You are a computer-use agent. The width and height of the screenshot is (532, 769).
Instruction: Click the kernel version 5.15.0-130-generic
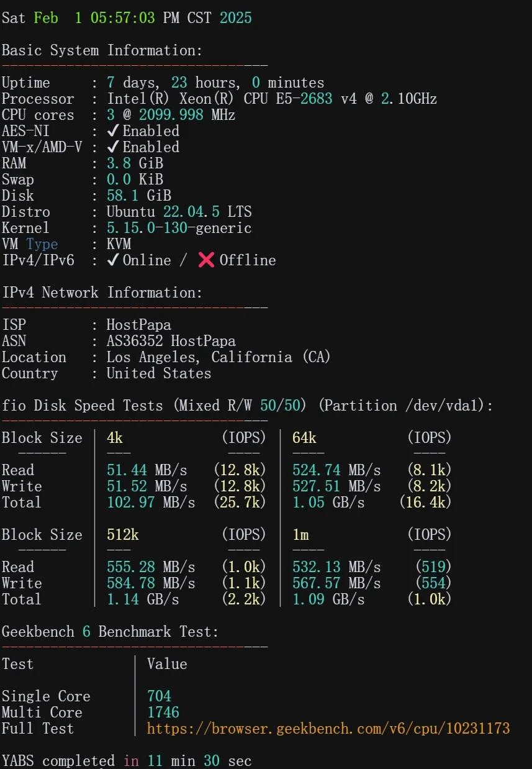pyautogui.click(x=179, y=228)
